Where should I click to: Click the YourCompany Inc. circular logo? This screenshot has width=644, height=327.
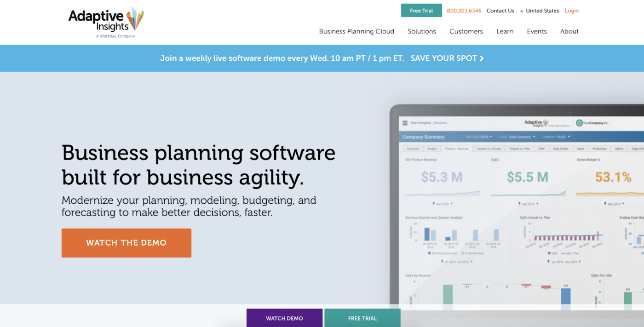(x=579, y=123)
